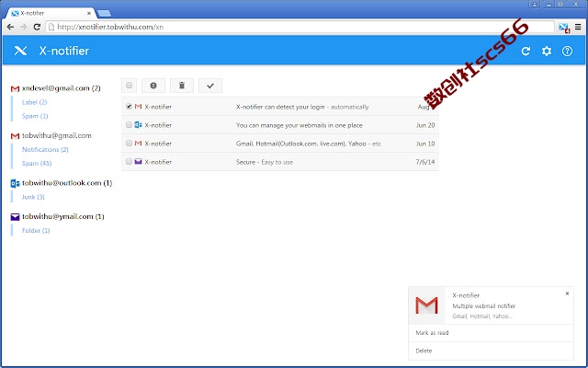The width and height of the screenshot is (588, 368).
Task: Open the Notifications (2) folder
Action: coord(45,149)
